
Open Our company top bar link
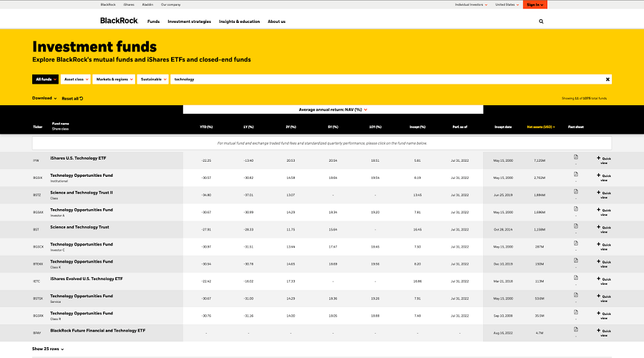tap(170, 4)
